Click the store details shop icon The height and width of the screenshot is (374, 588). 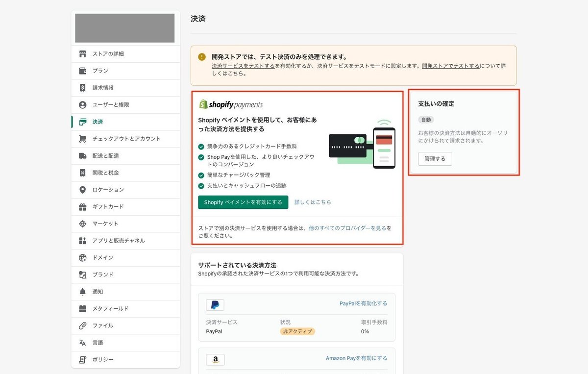pyautogui.click(x=82, y=54)
